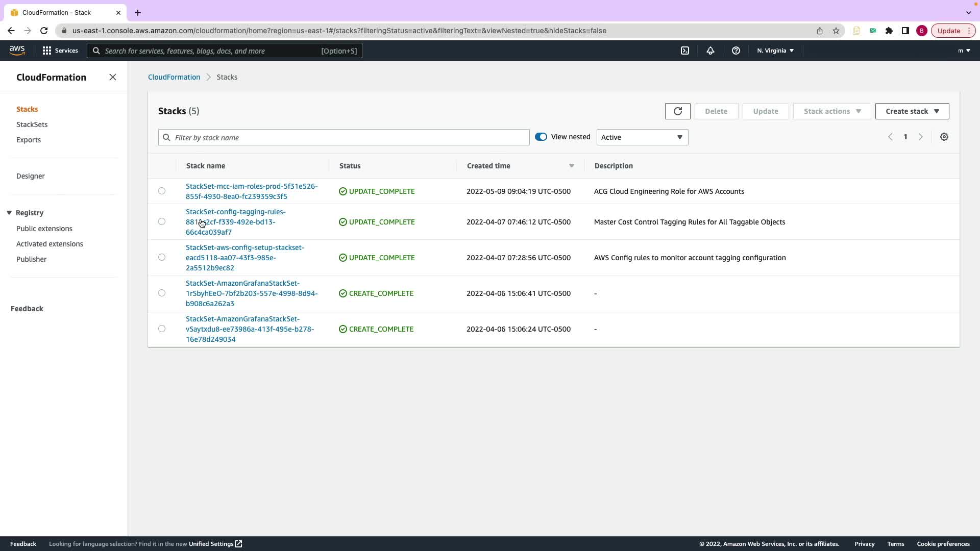This screenshot has width=980, height=551.
Task: Open the Designer sidebar item
Action: pos(31,176)
